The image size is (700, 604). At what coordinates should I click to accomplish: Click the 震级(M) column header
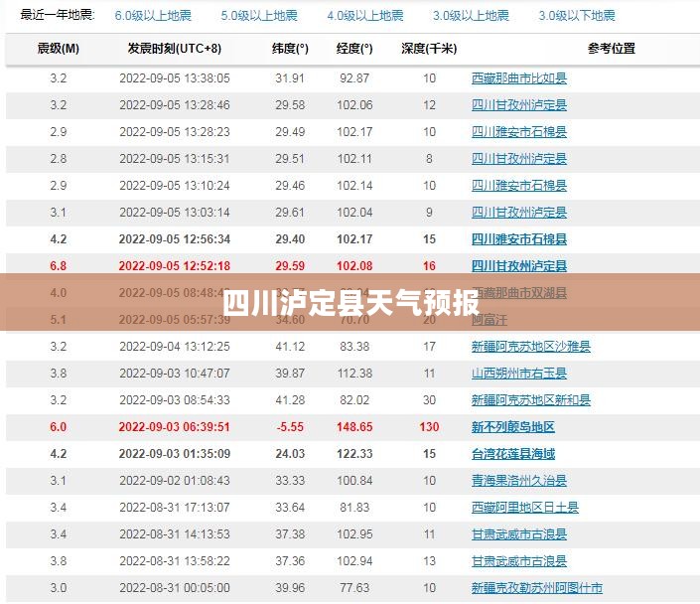click(x=59, y=49)
